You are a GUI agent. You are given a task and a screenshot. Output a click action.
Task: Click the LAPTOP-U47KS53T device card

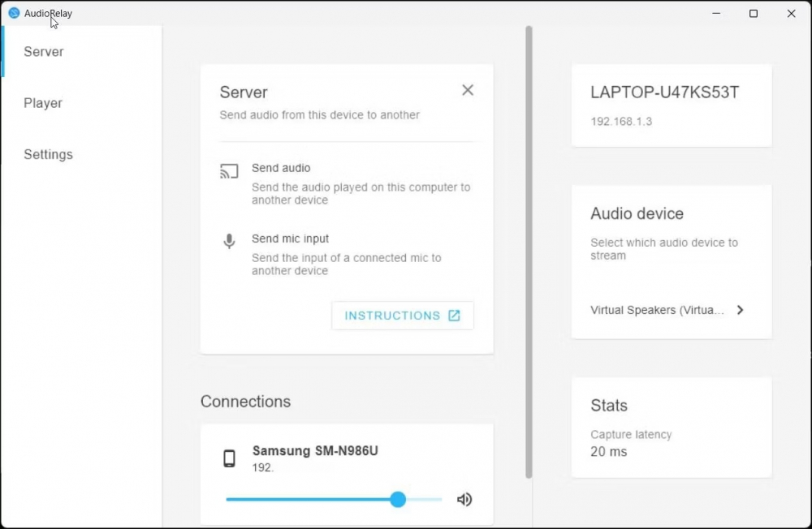pyautogui.click(x=672, y=105)
